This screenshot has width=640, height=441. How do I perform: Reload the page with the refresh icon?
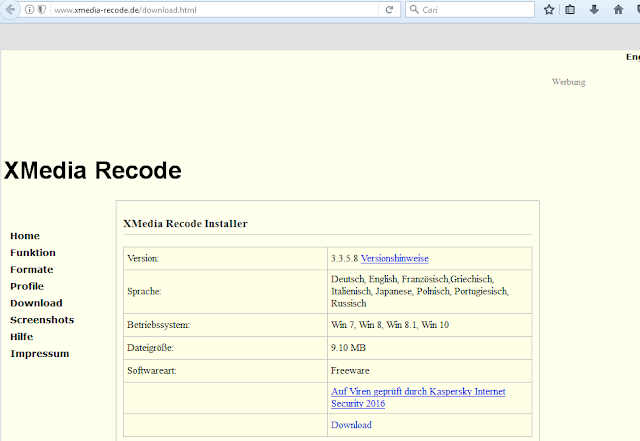pos(389,9)
